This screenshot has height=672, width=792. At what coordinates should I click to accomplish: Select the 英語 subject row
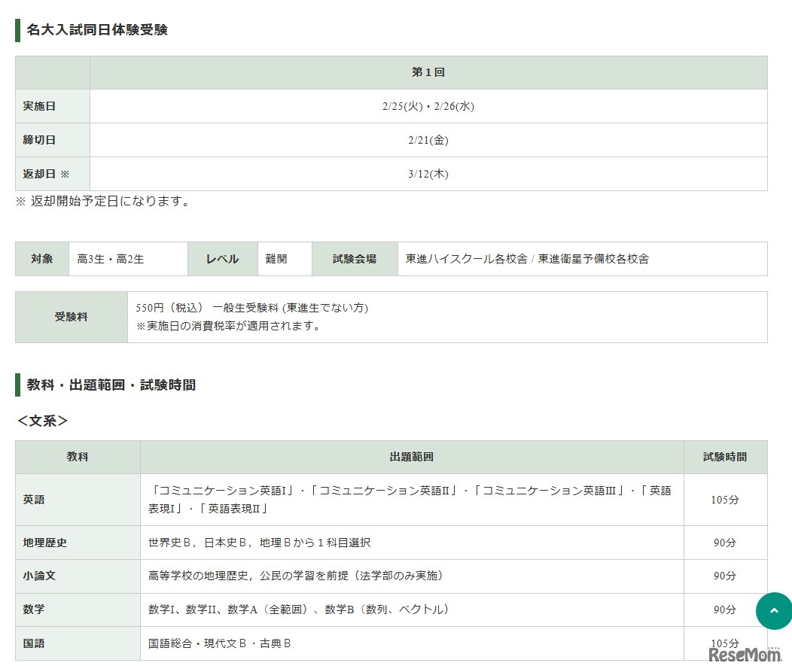(33, 500)
